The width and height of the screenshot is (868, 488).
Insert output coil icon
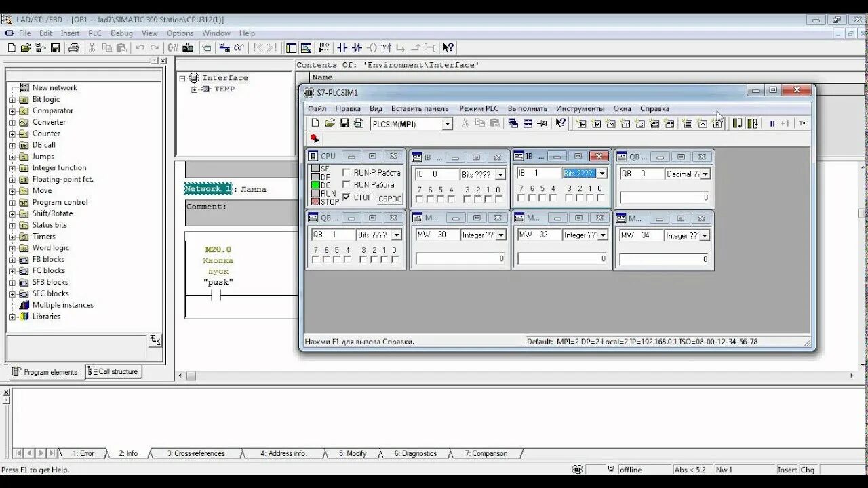point(372,47)
